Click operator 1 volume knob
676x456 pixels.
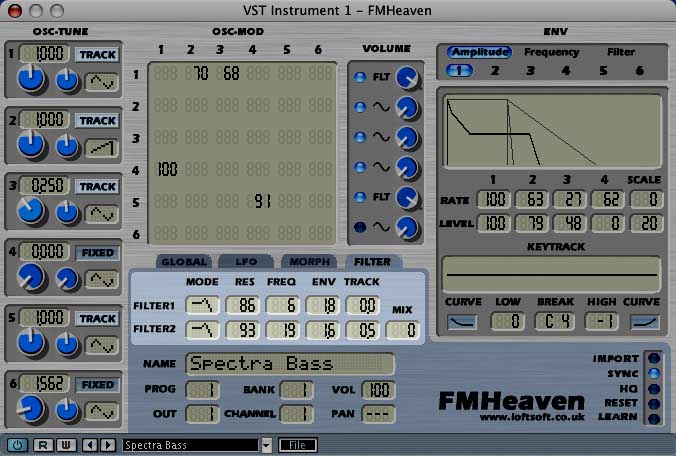[407, 78]
